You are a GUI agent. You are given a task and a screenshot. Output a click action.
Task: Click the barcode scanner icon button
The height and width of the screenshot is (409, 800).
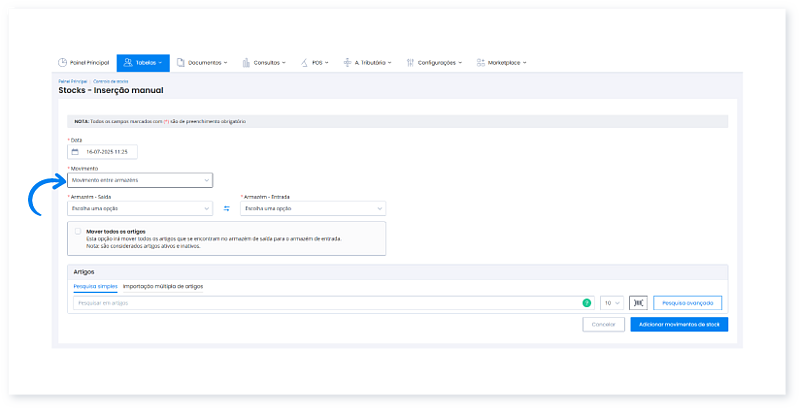[638, 302]
